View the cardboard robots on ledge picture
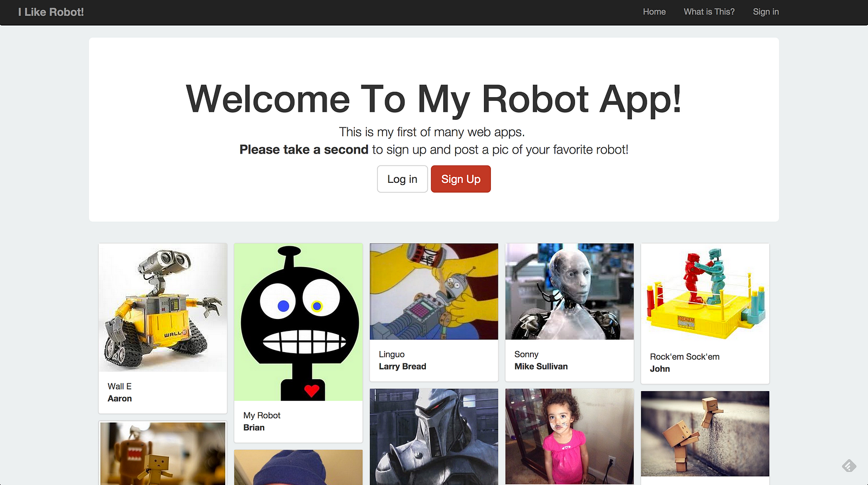Image resolution: width=868 pixels, height=485 pixels. (x=705, y=433)
